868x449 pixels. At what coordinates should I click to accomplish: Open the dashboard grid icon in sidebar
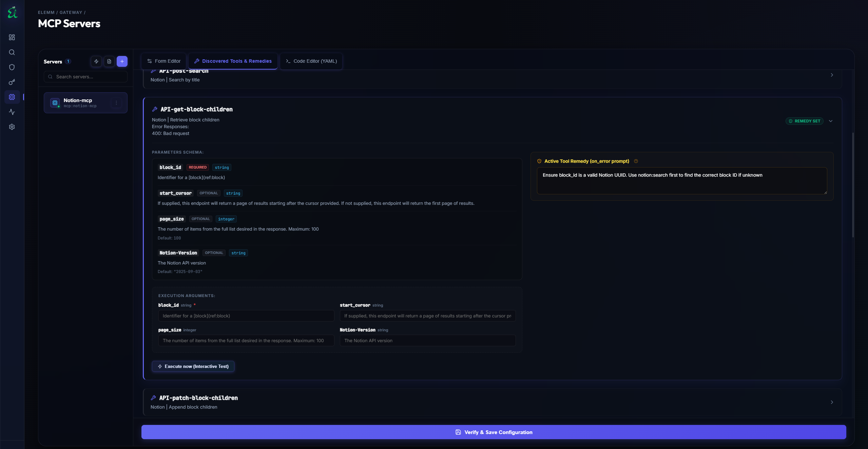click(12, 37)
